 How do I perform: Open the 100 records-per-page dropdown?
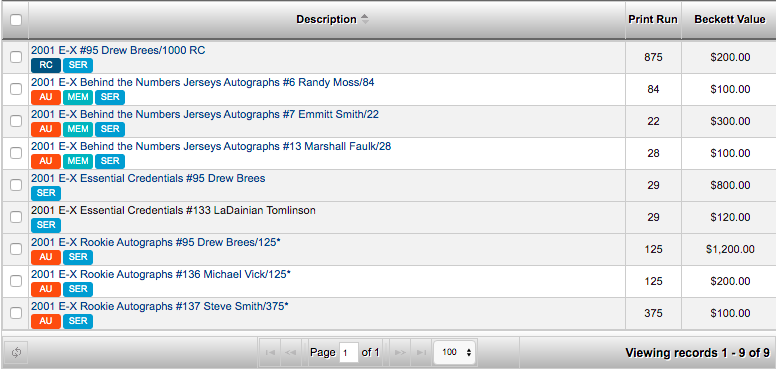click(x=455, y=353)
